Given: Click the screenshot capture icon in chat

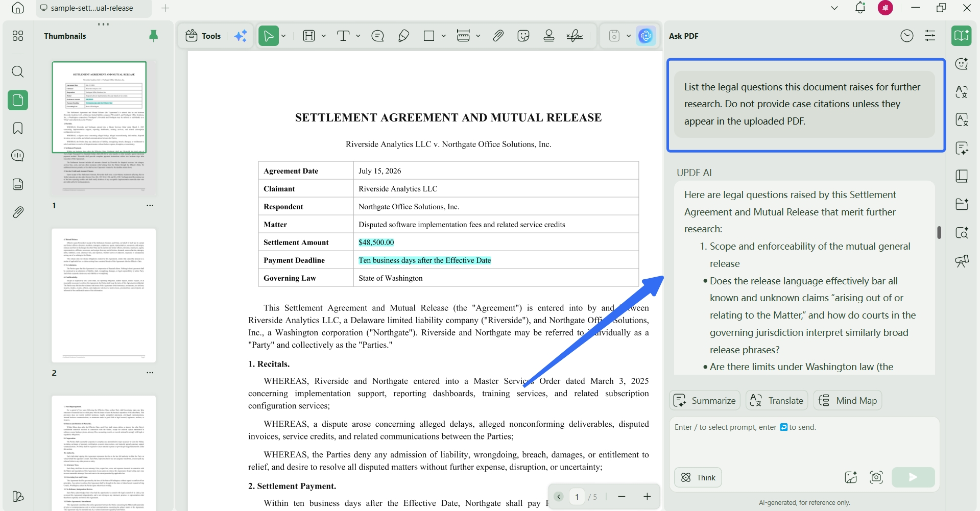Looking at the screenshot, I should (x=876, y=477).
